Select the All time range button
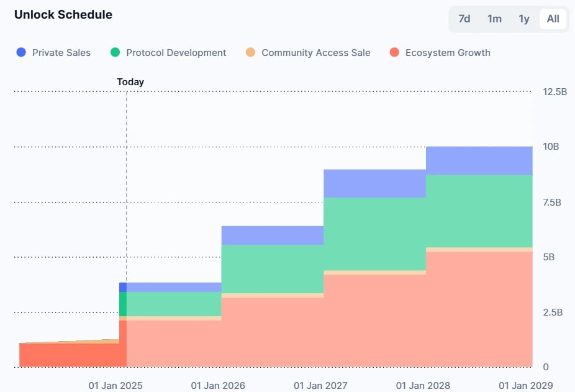This screenshot has height=392, width=575. (x=552, y=19)
